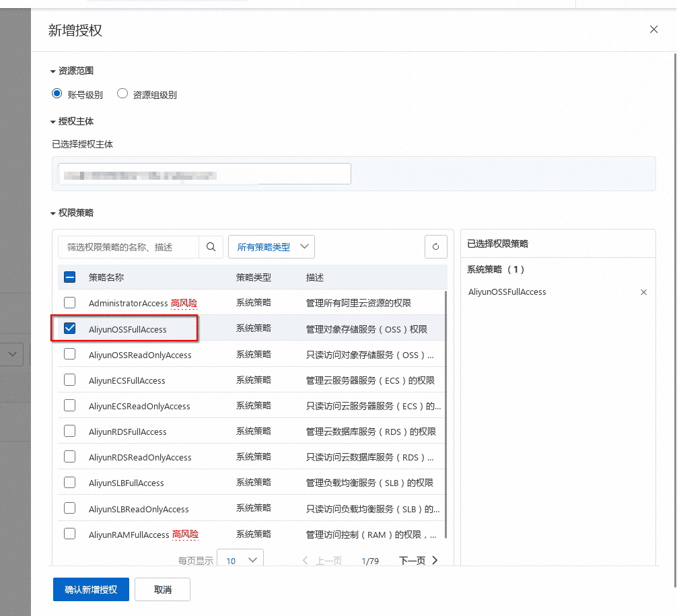677x616 pixels.
Task: Click the 策略名称 column header
Action: [106, 277]
